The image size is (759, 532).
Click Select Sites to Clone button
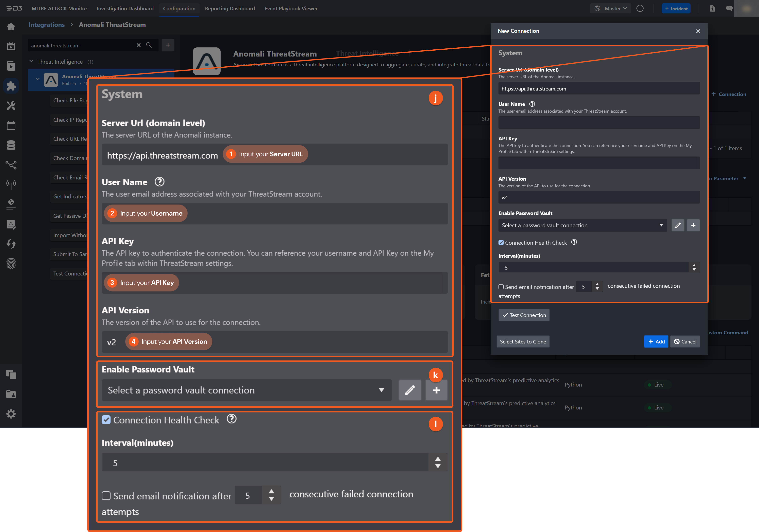click(x=523, y=342)
